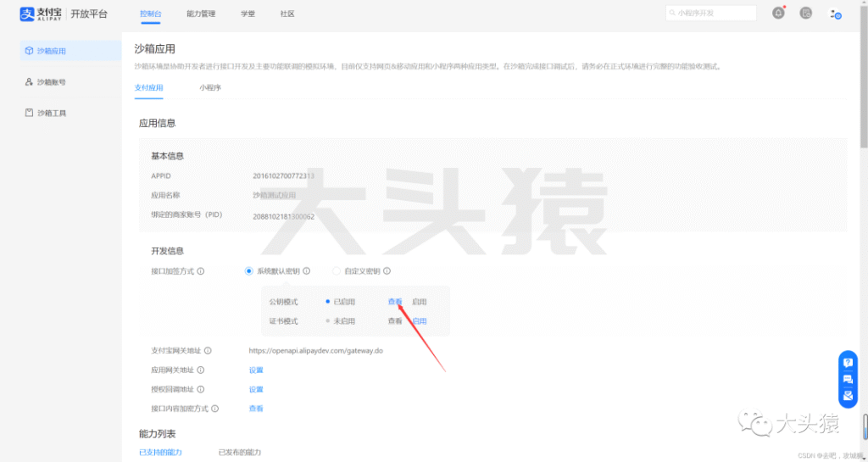The height and width of the screenshot is (462, 868).
Task: Click info icon next to 应用网关地址
Action: (200, 370)
